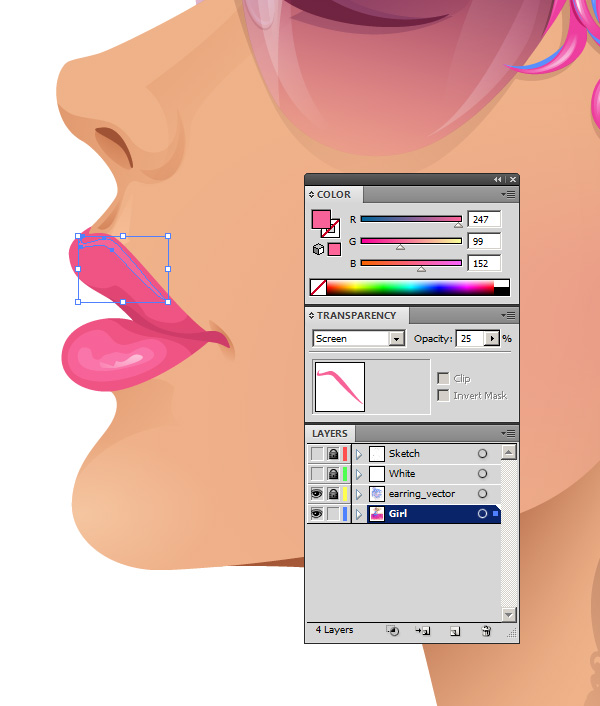The image size is (600, 706).
Task: Open the Layers panel options menu
Action: click(x=510, y=433)
